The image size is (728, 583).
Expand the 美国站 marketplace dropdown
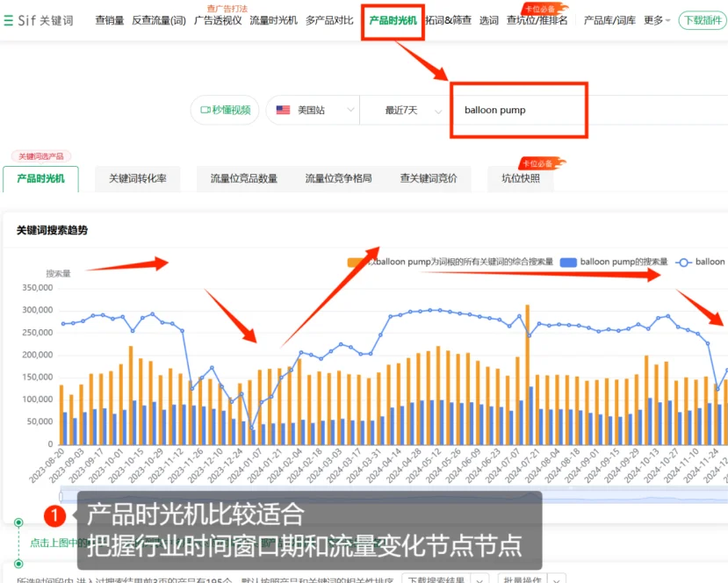pyautogui.click(x=313, y=110)
